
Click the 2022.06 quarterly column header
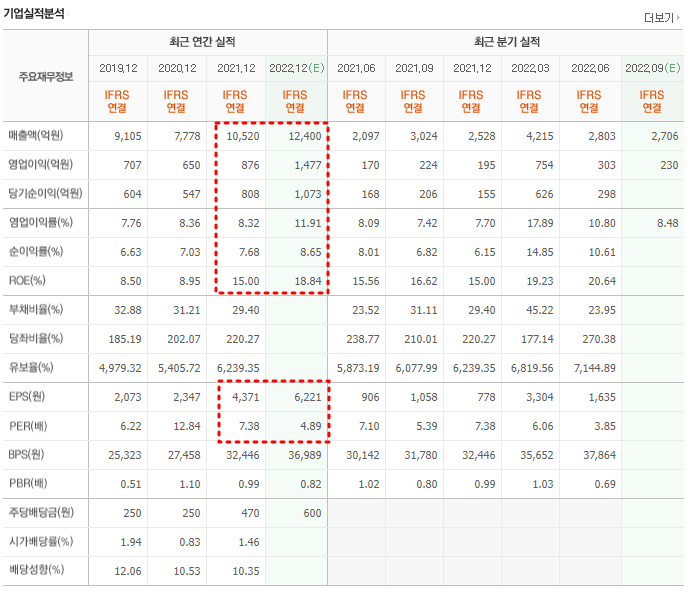click(x=590, y=68)
